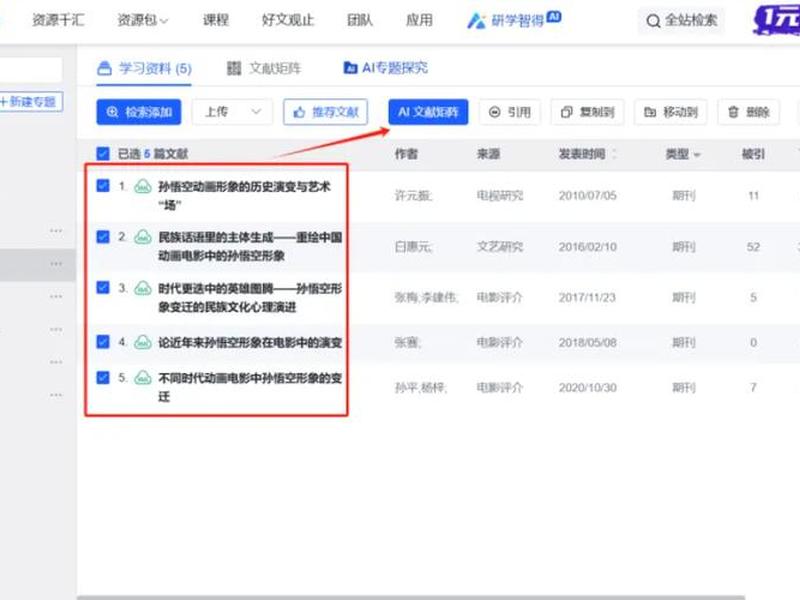This screenshot has width=800, height=600.
Task: Click the 文献矩阵 grid icon
Action: click(x=234, y=68)
